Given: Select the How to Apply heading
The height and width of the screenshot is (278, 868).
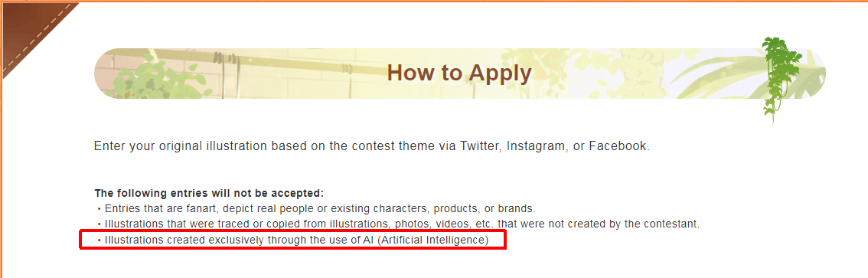Looking at the screenshot, I should [x=459, y=73].
